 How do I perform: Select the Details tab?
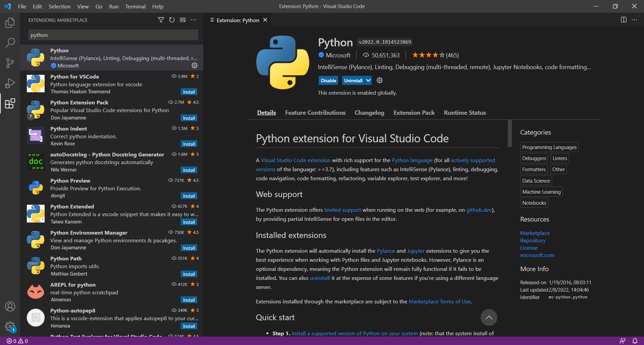(267, 113)
